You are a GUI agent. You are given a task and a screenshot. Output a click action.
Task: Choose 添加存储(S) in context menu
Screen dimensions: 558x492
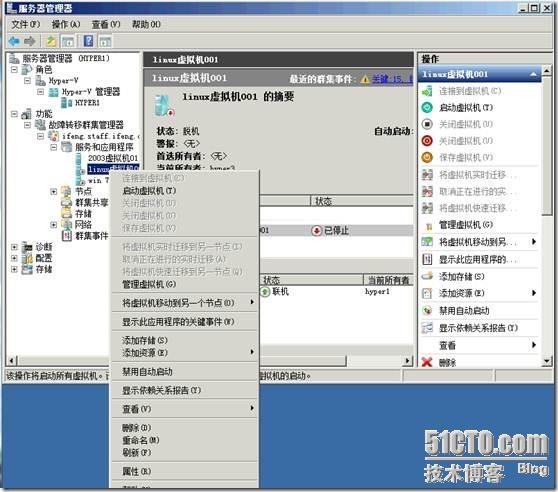click(185, 340)
